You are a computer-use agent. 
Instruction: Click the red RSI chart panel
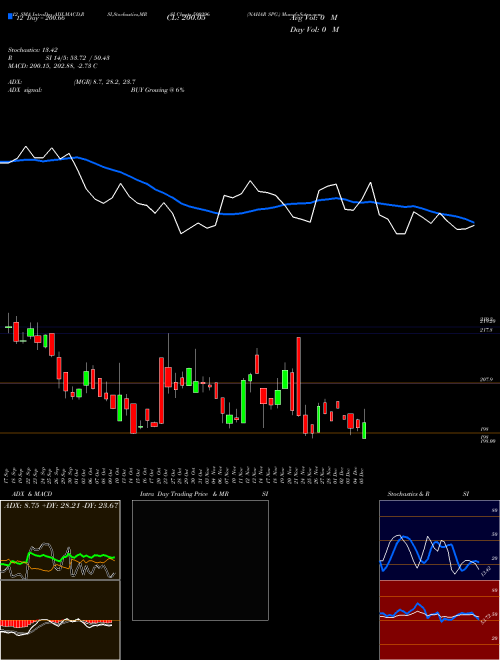(x=439, y=620)
